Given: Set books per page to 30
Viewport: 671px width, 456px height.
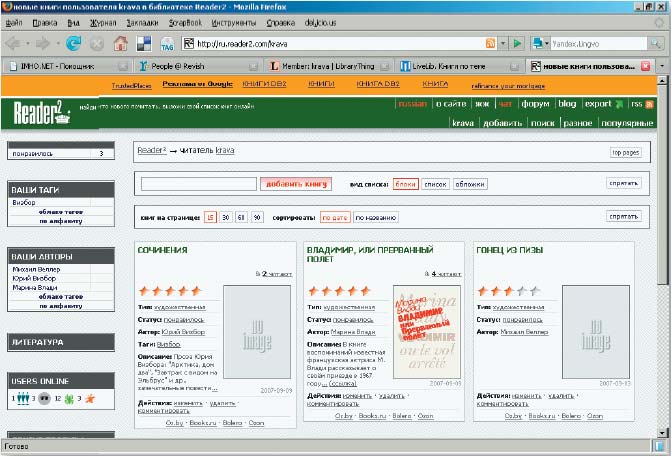Looking at the screenshot, I should [x=226, y=217].
